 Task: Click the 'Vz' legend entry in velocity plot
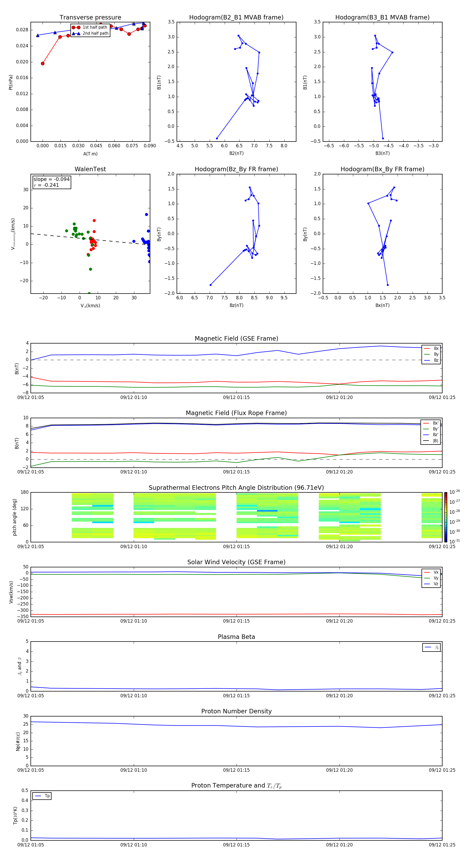(x=431, y=584)
